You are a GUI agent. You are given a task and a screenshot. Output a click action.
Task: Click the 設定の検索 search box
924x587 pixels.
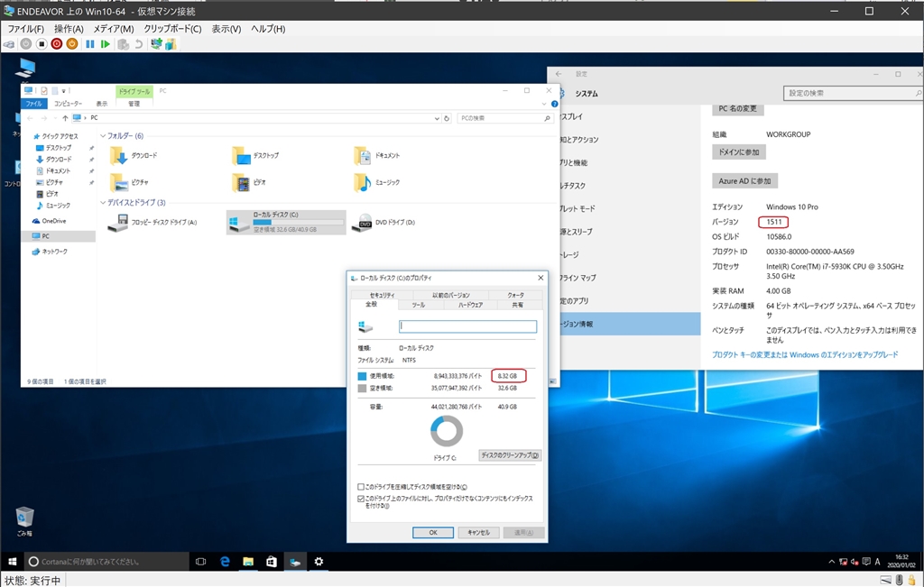pyautogui.click(x=853, y=93)
